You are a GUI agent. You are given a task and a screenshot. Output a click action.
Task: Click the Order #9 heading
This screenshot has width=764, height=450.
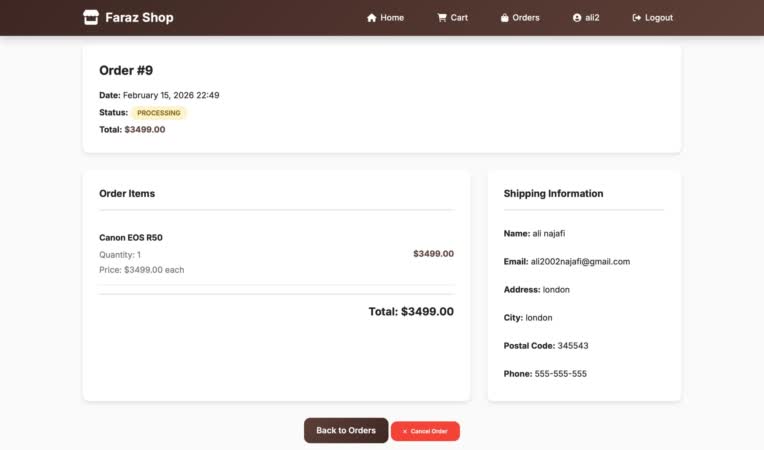[126, 71]
